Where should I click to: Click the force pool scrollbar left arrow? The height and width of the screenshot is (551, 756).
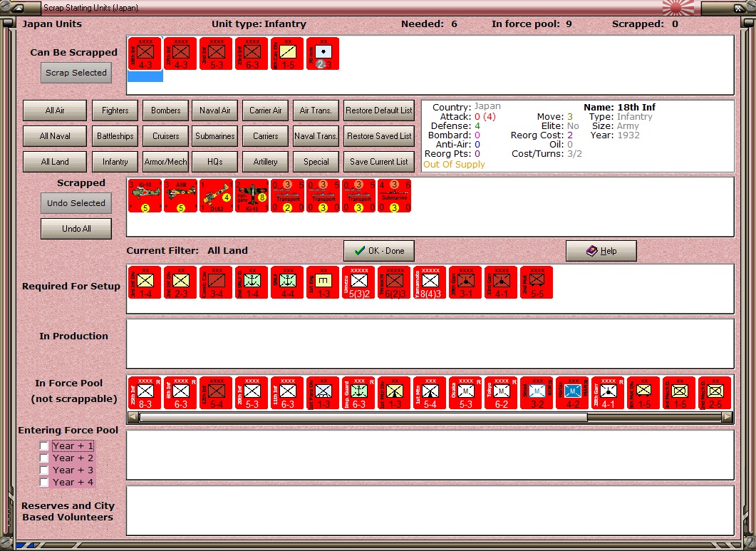click(x=133, y=418)
